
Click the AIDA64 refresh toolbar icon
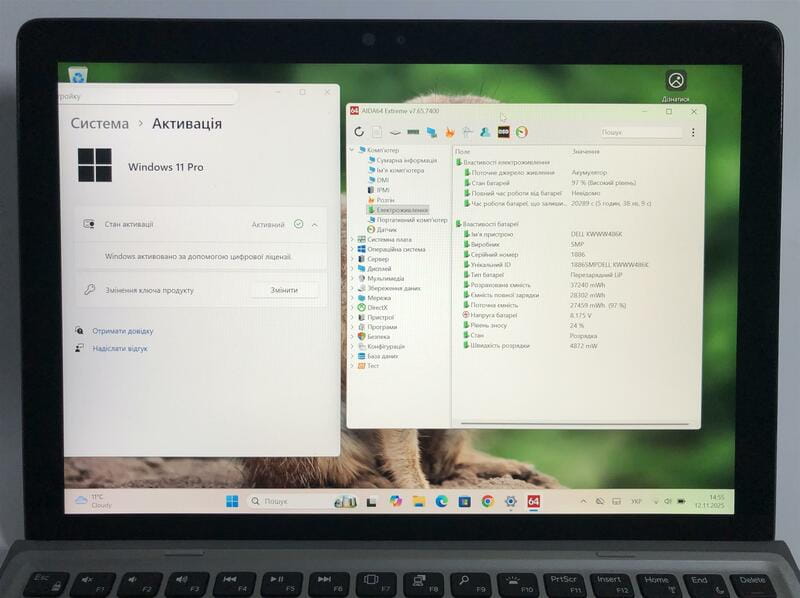[359, 132]
